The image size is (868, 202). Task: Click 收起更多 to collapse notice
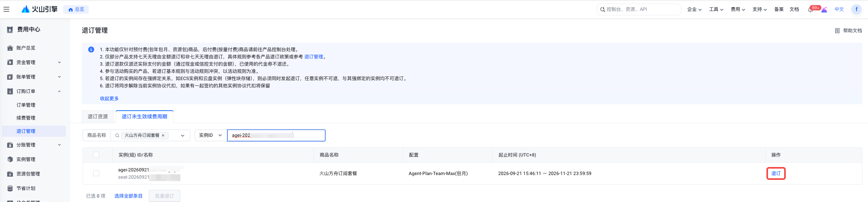point(109,99)
